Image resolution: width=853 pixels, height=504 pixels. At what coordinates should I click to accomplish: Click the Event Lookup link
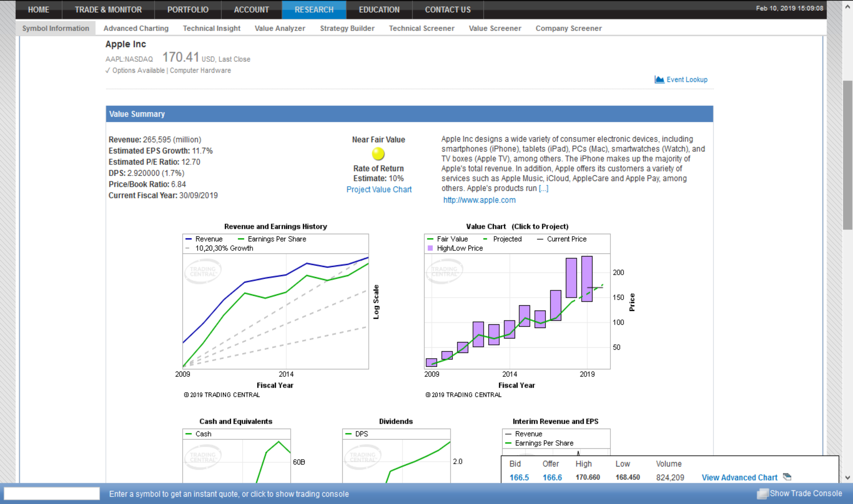click(687, 80)
